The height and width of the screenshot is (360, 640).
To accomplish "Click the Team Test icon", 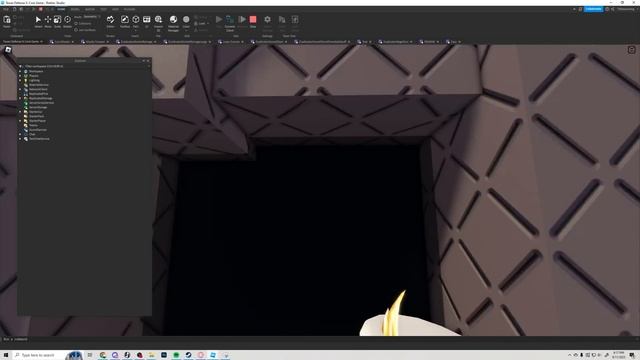I will [x=282, y=20].
